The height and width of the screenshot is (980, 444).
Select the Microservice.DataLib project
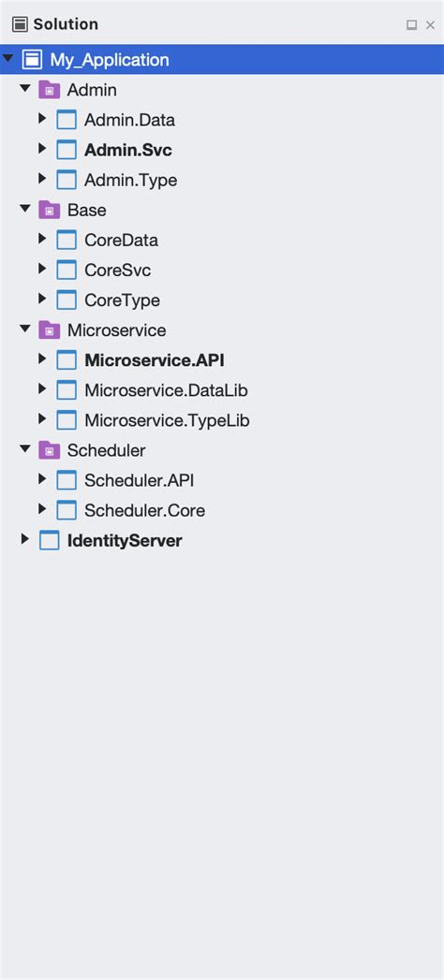point(167,390)
